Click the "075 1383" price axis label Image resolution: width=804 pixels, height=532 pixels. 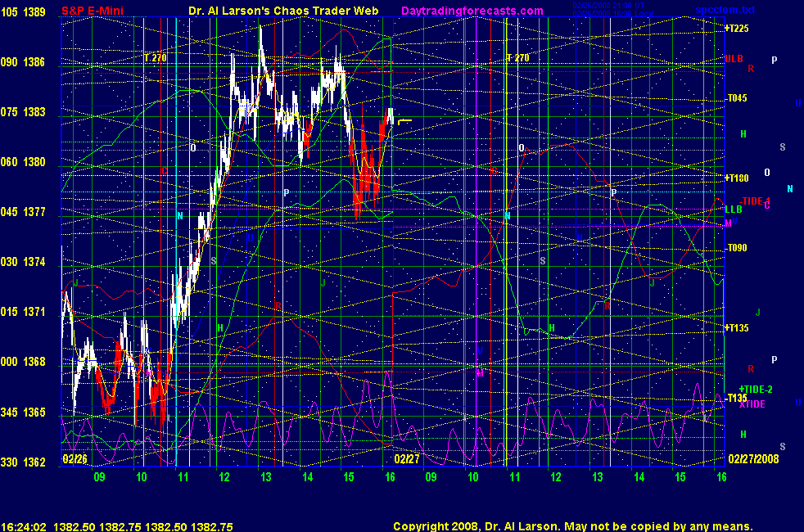[23, 112]
